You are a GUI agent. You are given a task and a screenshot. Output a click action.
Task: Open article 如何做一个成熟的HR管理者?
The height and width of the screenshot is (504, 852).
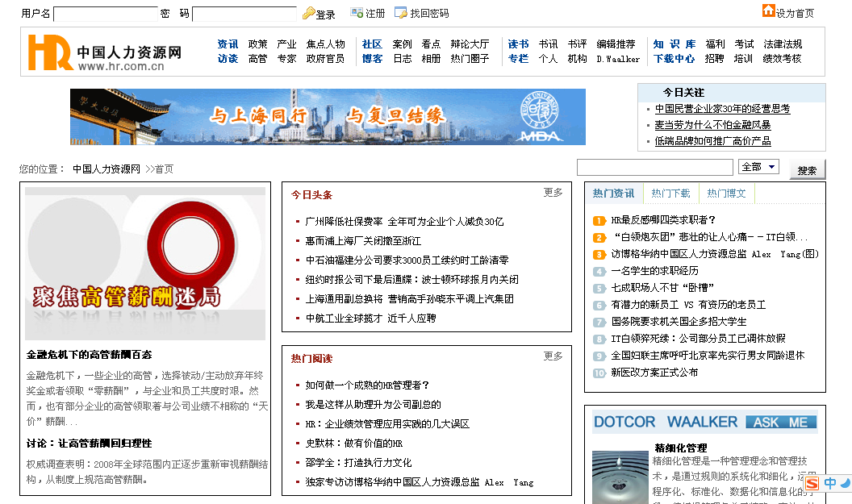tap(367, 385)
